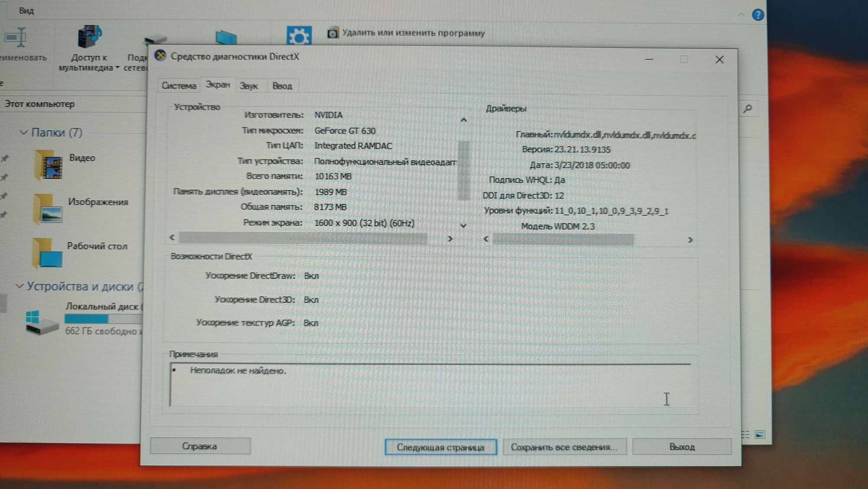Click the Драйверы horizontal scrollbar thumb
The width and height of the screenshot is (868, 489).
(563, 239)
